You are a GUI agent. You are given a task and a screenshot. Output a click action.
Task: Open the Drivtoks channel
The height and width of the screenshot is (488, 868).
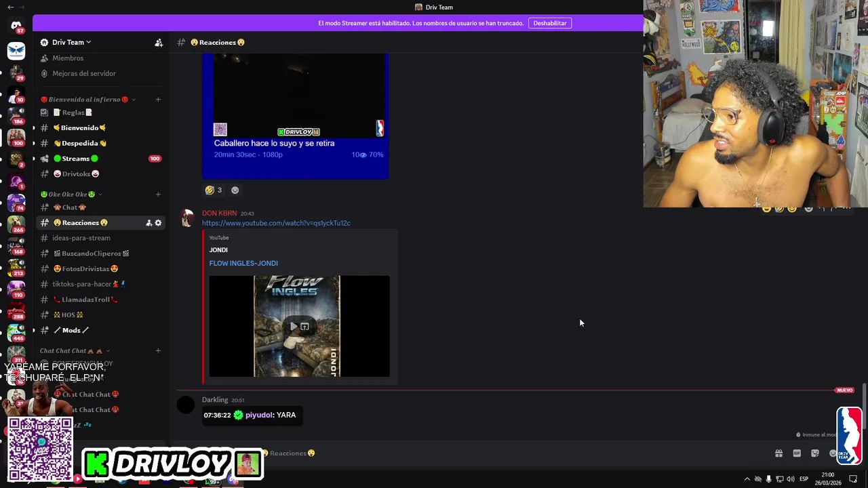point(102,174)
